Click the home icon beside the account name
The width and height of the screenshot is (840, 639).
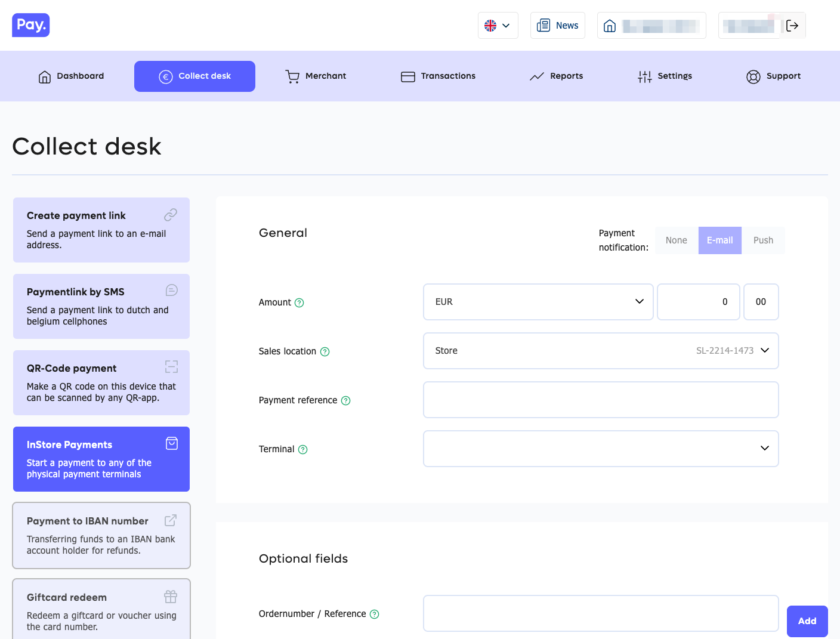pyautogui.click(x=610, y=26)
